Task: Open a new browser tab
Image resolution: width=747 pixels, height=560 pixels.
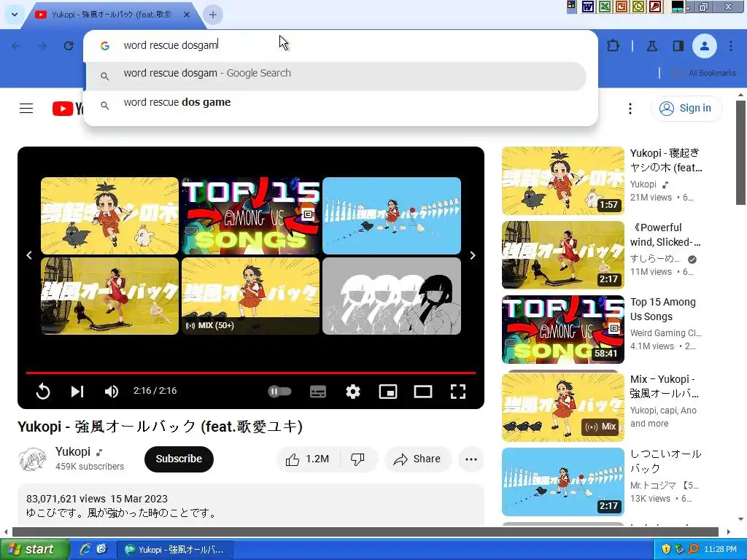Action: 213,15
